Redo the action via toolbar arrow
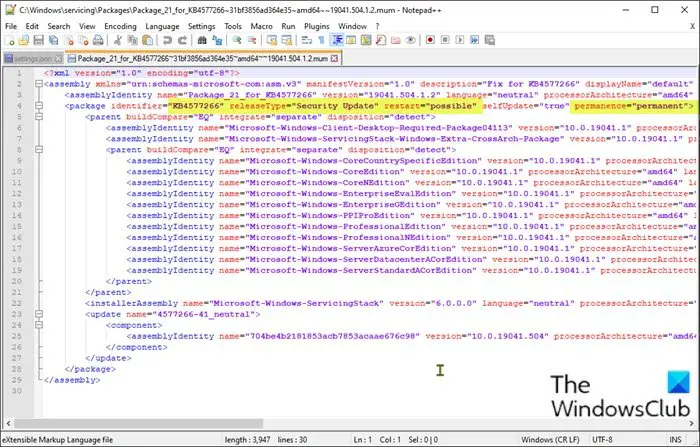 tap(182, 40)
